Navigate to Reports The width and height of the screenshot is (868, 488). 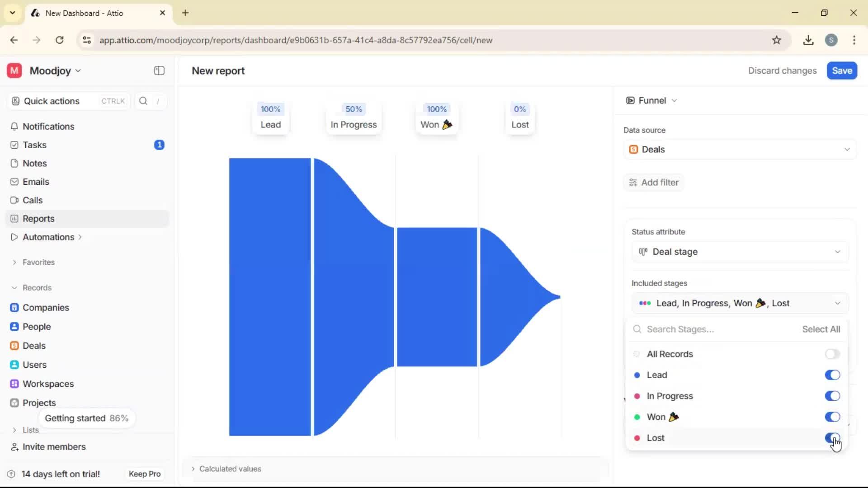click(x=38, y=218)
